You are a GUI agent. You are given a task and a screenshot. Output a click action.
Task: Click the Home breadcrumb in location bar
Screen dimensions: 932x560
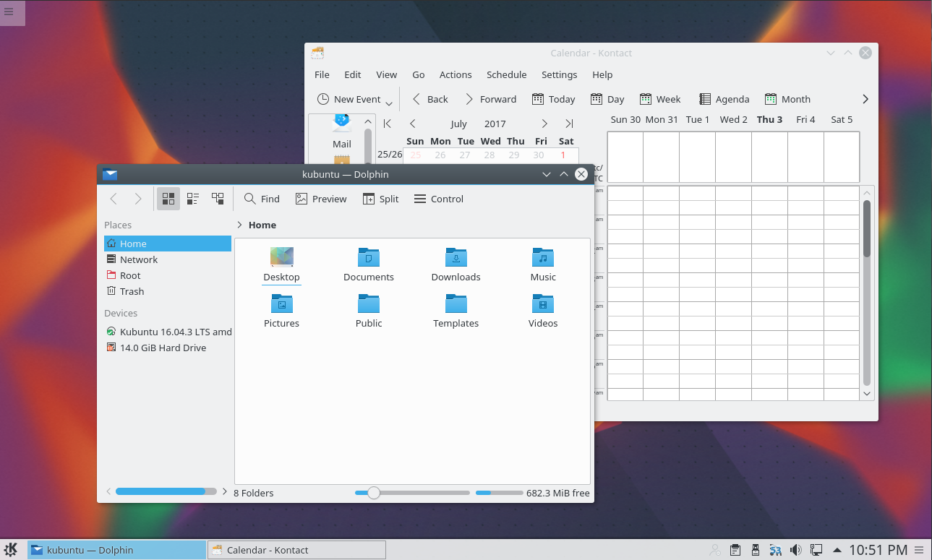pos(262,225)
